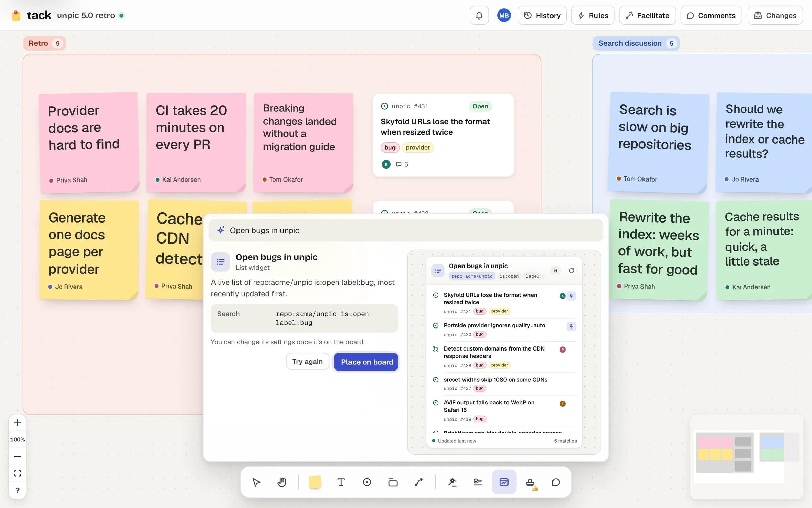Viewport: 812px width, 508px height.
Task: Select the connector arrow tool
Action: tap(419, 482)
